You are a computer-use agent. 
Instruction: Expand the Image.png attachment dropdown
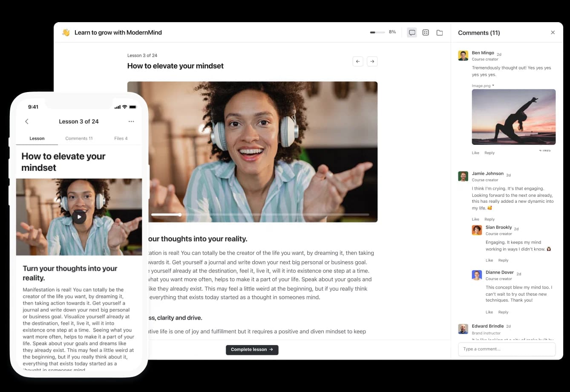[483, 86]
